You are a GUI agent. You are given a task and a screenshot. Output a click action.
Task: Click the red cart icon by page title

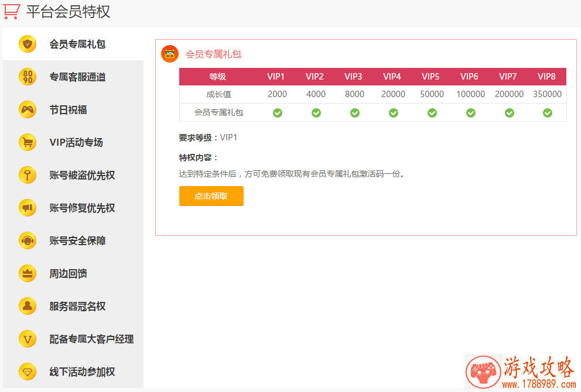pos(12,12)
